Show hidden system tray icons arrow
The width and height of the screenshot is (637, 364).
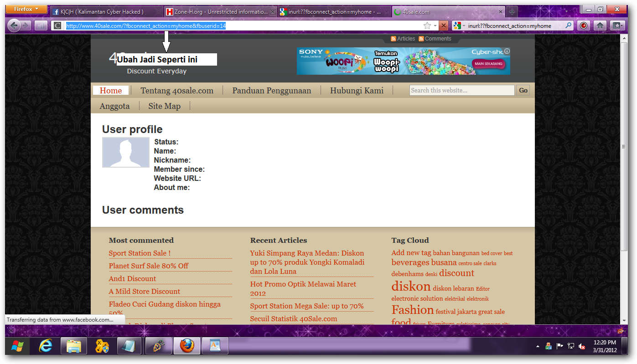(x=537, y=346)
